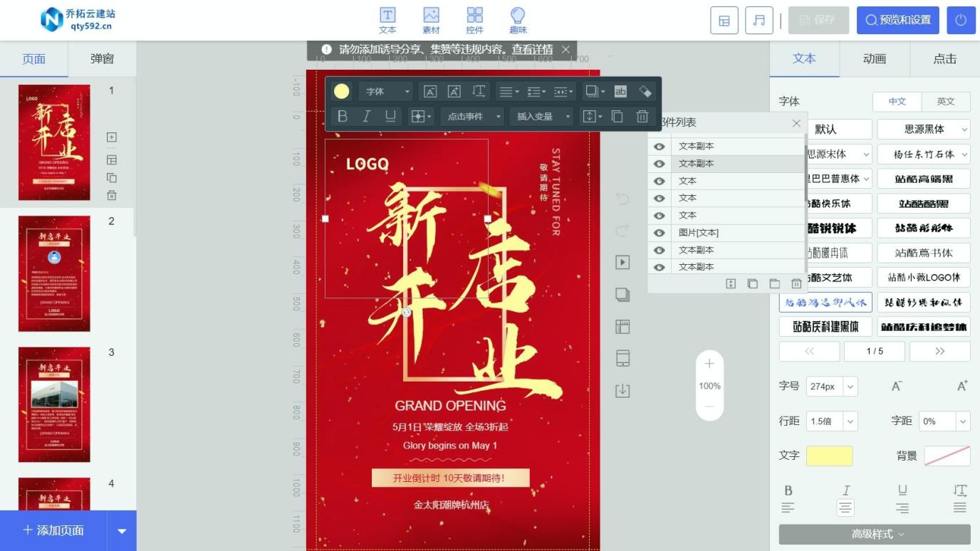Toggle visibility of first 文本副本 layer
The width and height of the screenshot is (980, 551).
(x=660, y=147)
